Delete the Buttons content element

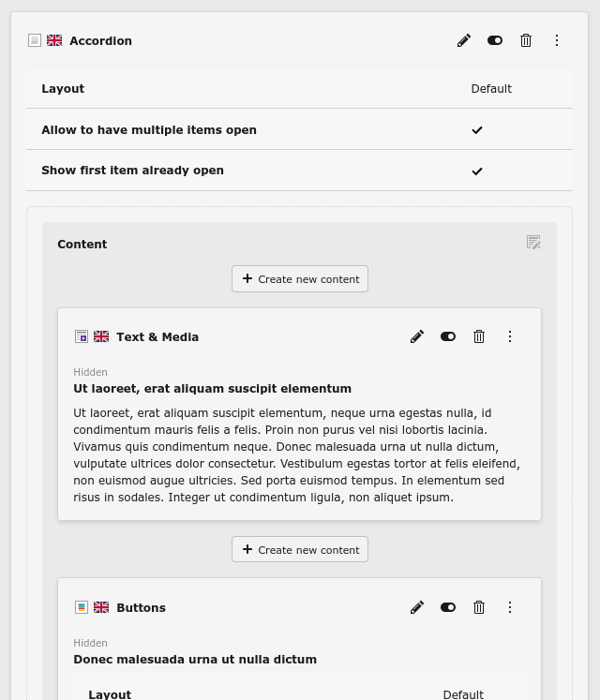tap(479, 607)
